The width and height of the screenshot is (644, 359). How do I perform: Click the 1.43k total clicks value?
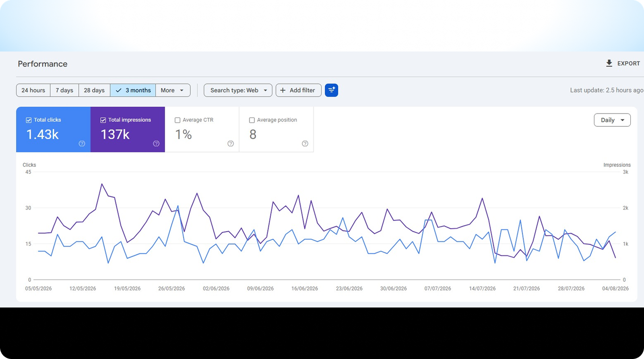43,134
